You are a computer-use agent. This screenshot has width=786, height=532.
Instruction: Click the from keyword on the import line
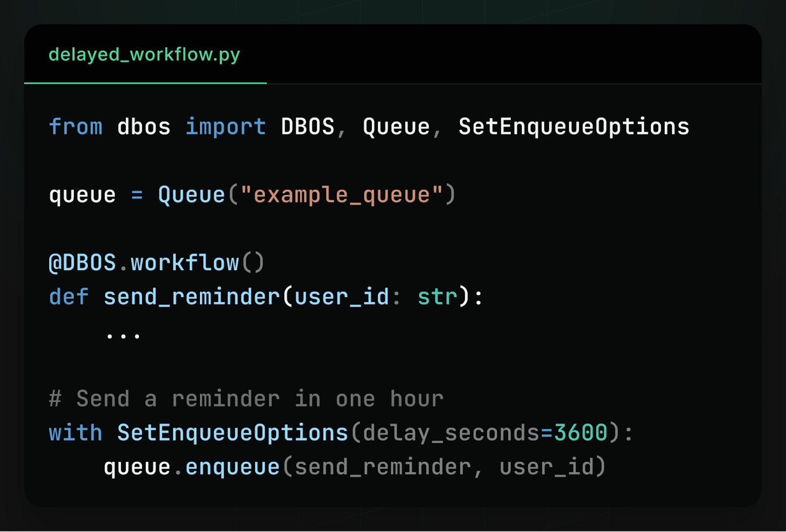coord(76,126)
